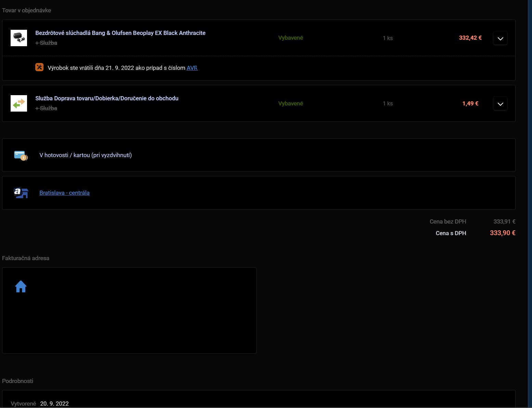Click the 333,90 € total price with DPH

pyautogui.click(x=502, y=233)
